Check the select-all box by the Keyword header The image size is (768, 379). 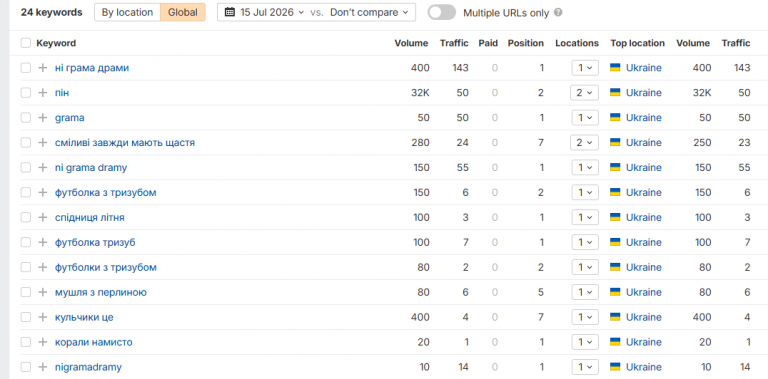pos(25,43)
